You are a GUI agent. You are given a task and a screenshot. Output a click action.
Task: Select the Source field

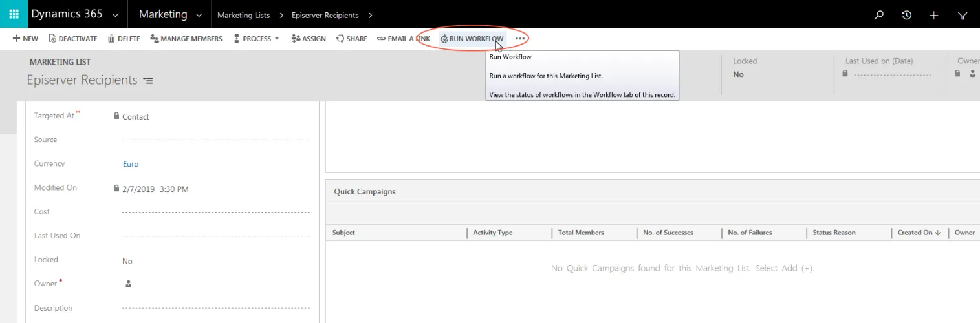pos(216,140)
